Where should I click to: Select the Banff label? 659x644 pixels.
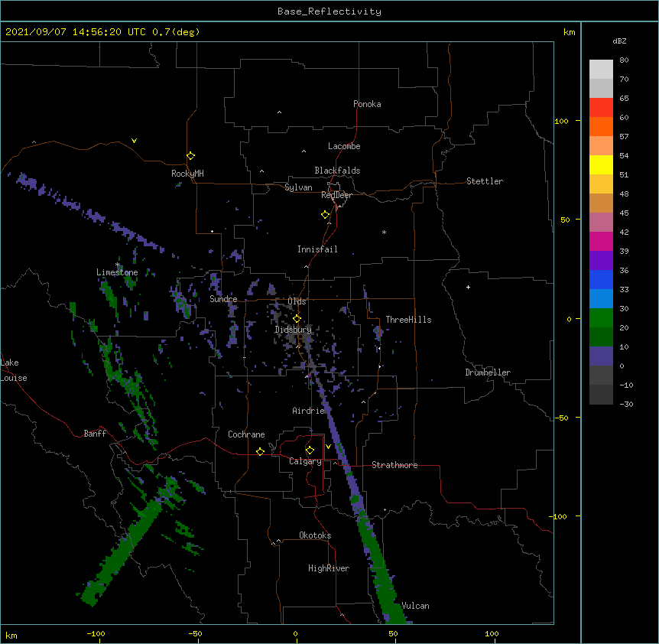[95, 434]
